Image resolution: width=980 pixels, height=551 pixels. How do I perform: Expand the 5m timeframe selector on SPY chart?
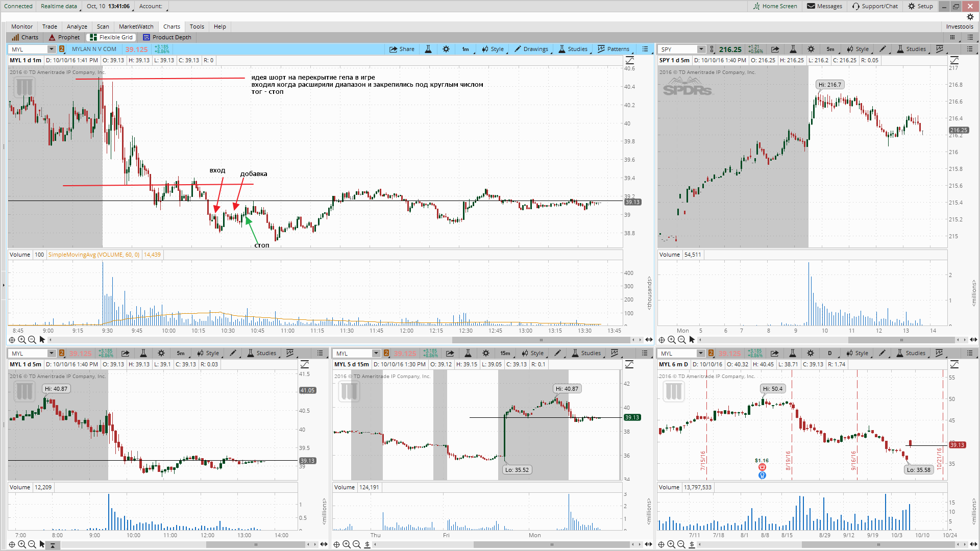pos(831,49)
